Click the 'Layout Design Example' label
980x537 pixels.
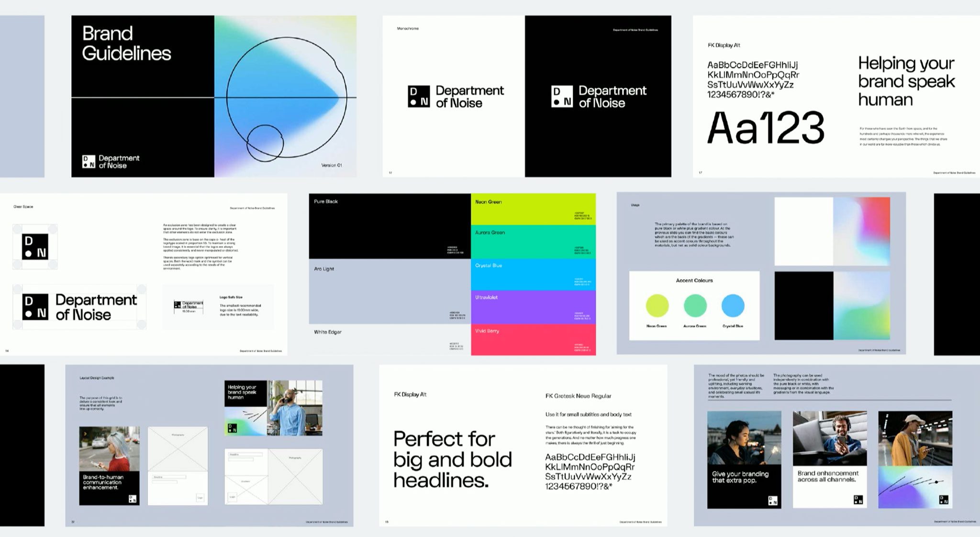[97, 378]
